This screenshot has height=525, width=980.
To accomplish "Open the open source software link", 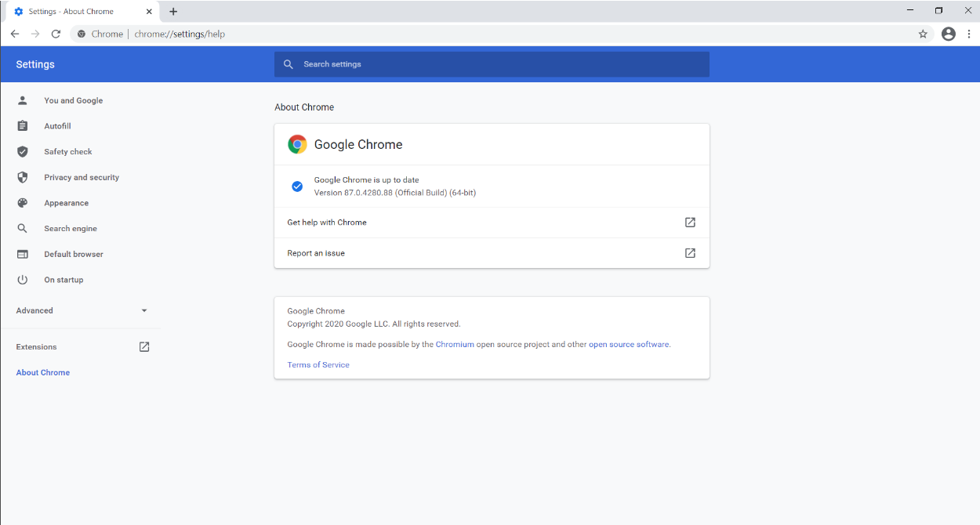I will [x=629, y=344].
